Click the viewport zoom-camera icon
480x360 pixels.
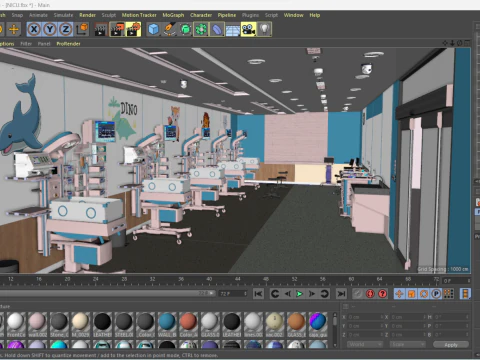[452, 43]
